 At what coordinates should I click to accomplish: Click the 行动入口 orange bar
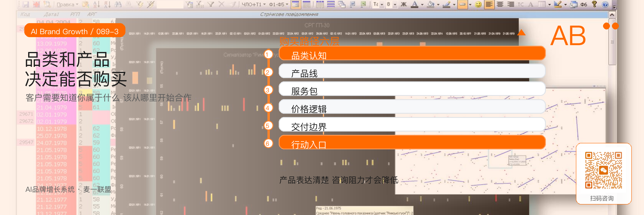click(x=412, y=142)
